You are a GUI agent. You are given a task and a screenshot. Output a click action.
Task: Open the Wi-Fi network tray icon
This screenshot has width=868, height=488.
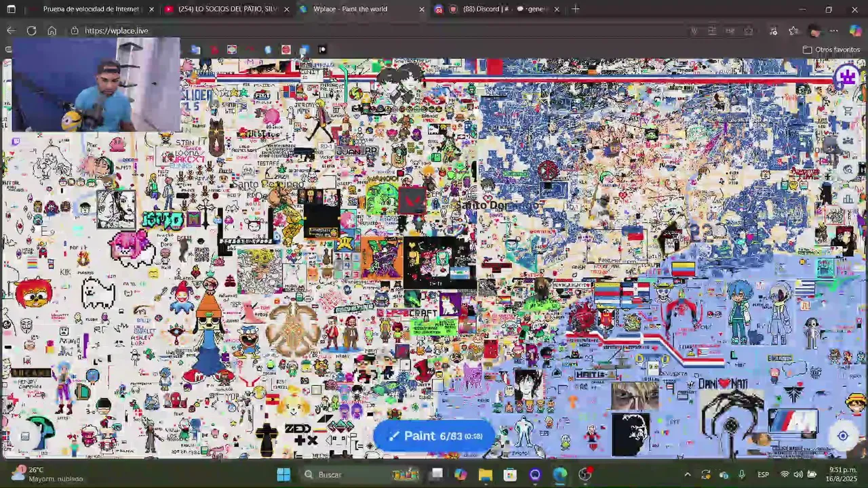785,474
